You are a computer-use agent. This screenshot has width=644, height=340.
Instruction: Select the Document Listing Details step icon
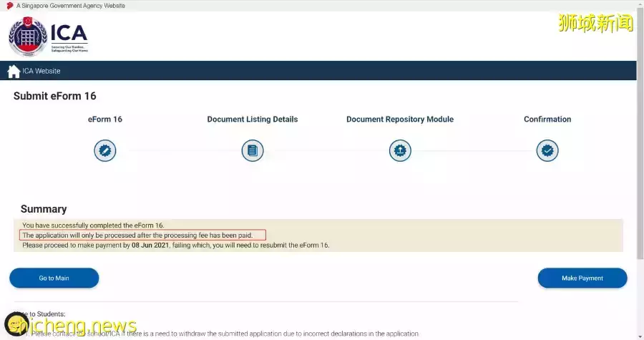coord(253,151)
